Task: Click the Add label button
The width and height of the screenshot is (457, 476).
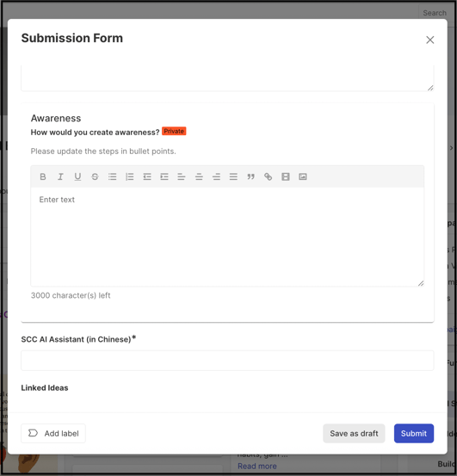Action: (x=53, y=433)
